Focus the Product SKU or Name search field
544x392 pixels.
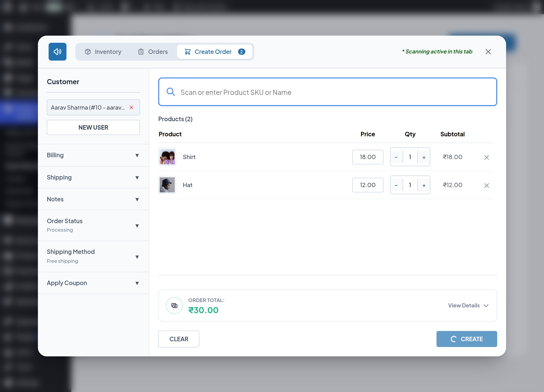click(x=328, y=92)
